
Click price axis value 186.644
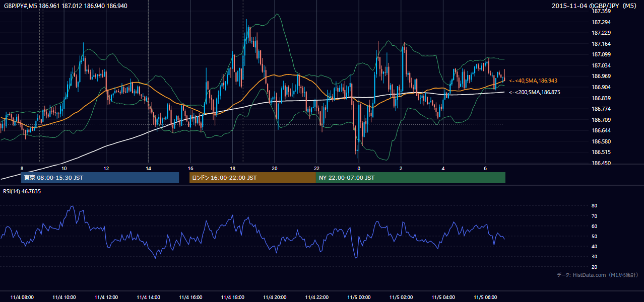point(600,130)
